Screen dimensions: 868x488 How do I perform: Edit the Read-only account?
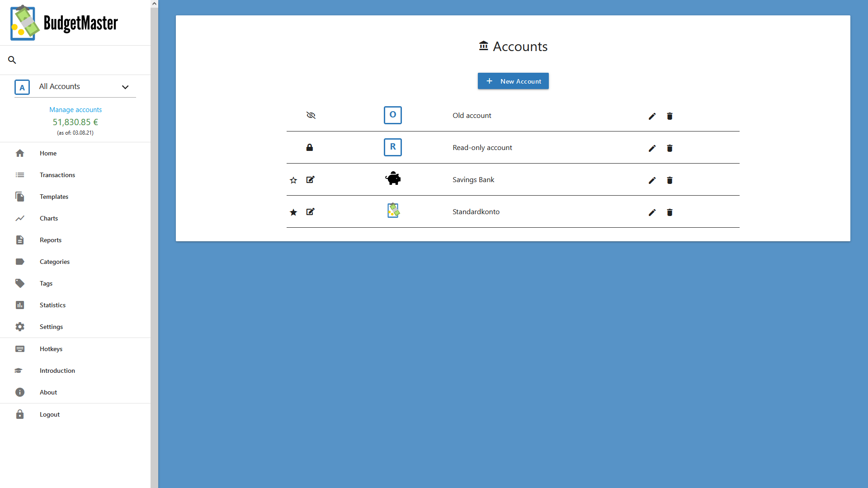tap(652, 148)
